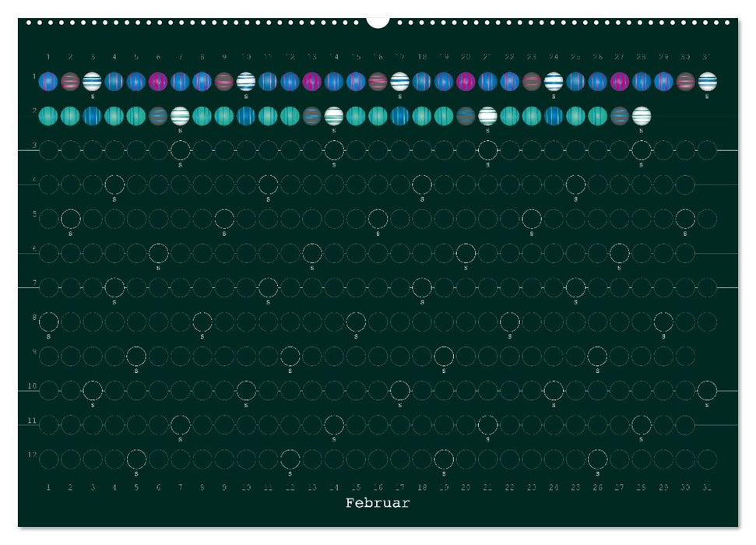The height and width of the screenshot is (545, 756).
Task: Click the row label 12 on the left
Action: 32,455
